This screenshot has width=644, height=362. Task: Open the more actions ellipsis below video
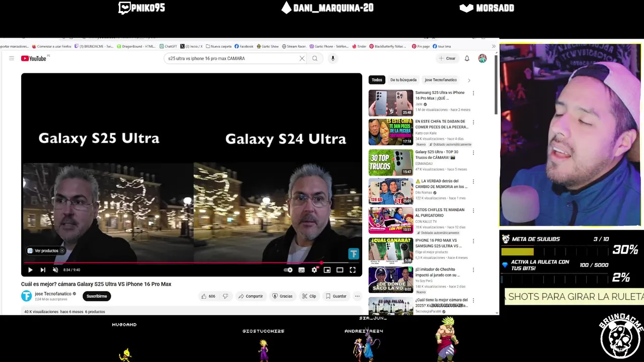[357, 296]
